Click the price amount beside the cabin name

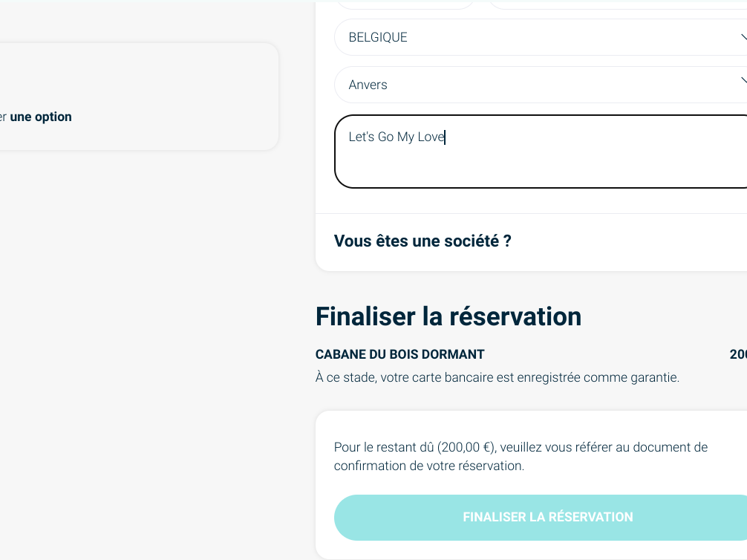(738, 355)
